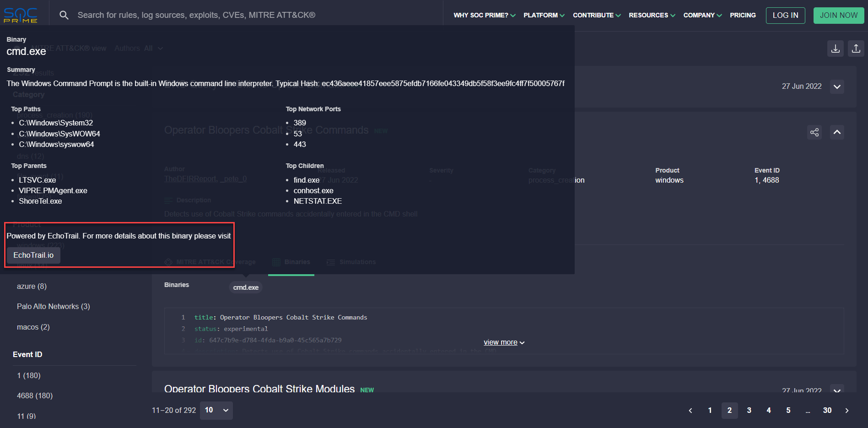This screenshot has width=868, height=428.
Task: Collapse the Operator Bloopers Cobalt Strike Commands card
Action: (x=837, y=132)
